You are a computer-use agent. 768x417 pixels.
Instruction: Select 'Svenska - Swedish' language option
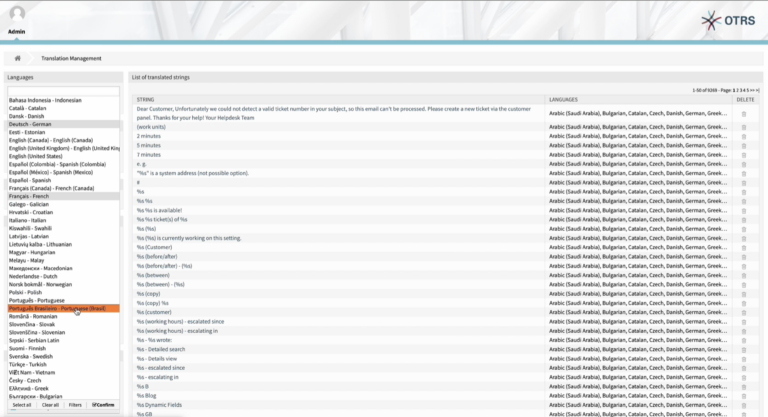coord(63,356)
